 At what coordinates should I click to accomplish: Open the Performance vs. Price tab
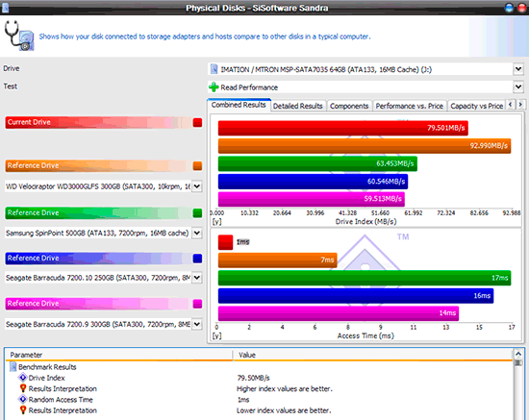tap(409, 106)
